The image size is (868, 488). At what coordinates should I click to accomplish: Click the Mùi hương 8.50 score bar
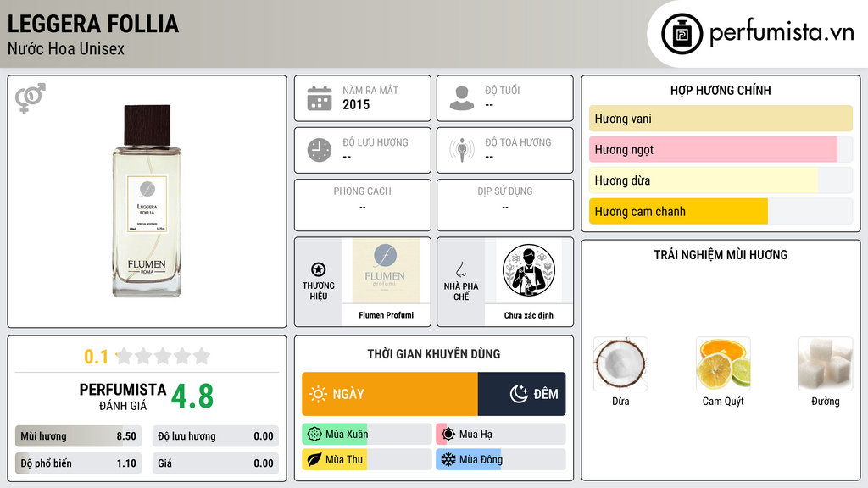click(79, 436)
